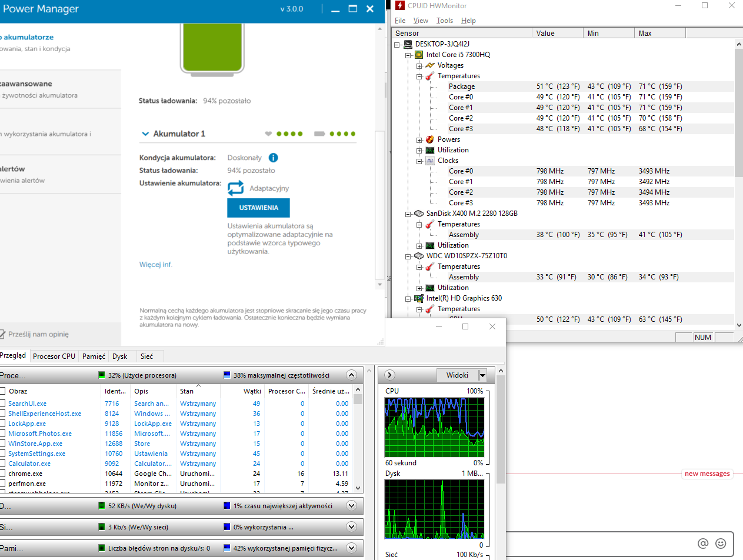
Task: Click the Intel HD Graphics 630 icon
Action: [x=419, y=298]
